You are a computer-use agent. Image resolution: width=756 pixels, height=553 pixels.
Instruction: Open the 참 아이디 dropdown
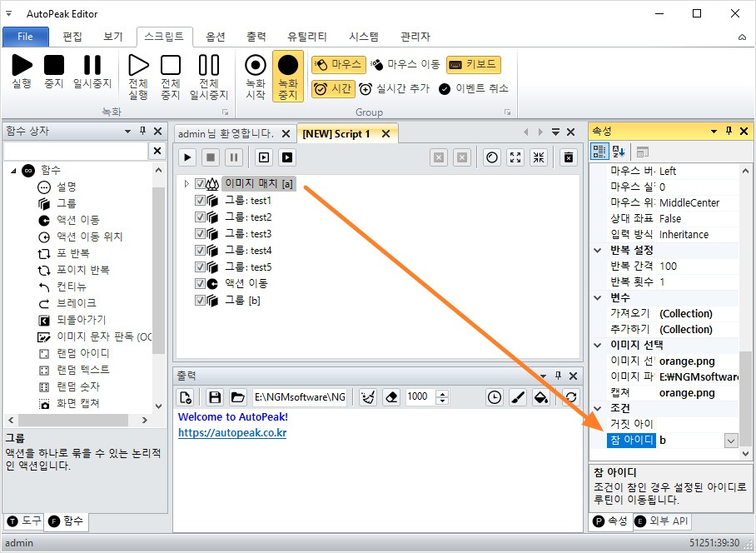click(731, 441)
